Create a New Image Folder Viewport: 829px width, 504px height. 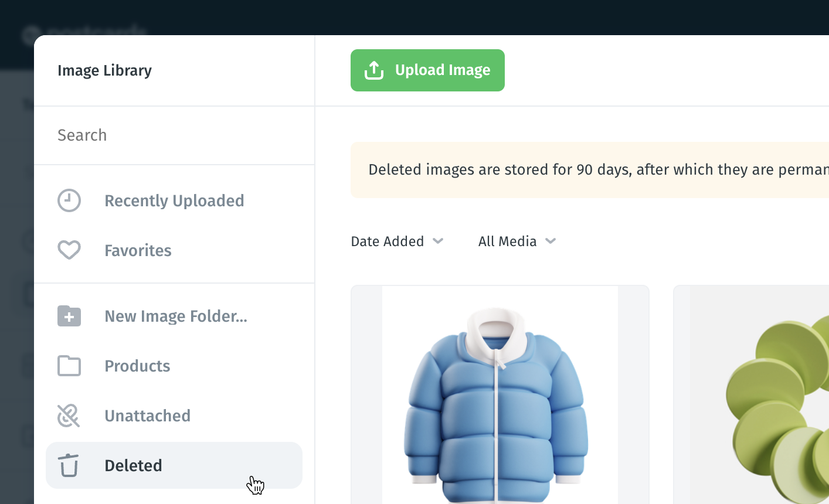174,316
